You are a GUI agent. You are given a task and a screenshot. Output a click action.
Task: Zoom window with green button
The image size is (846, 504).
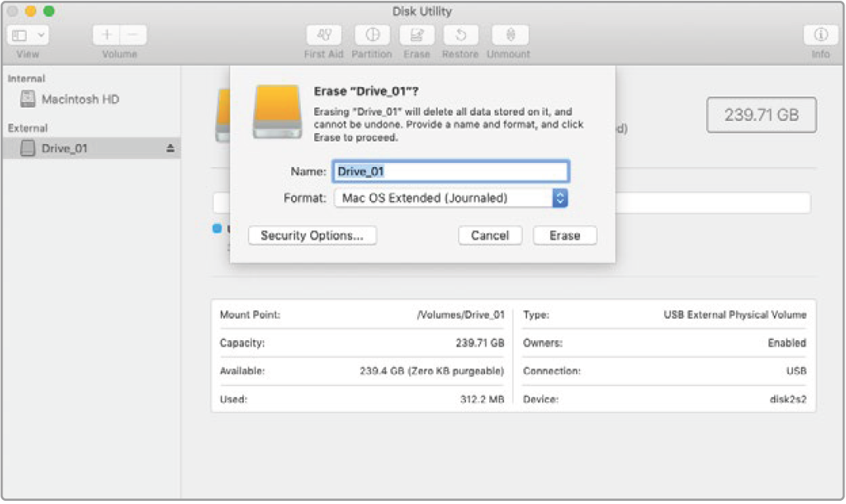[x=48, y=11]
